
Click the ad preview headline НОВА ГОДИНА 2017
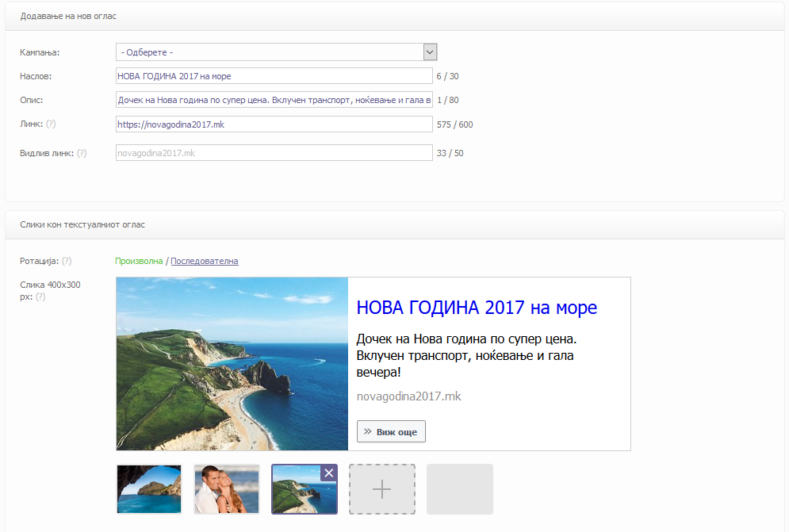(477, 307)
